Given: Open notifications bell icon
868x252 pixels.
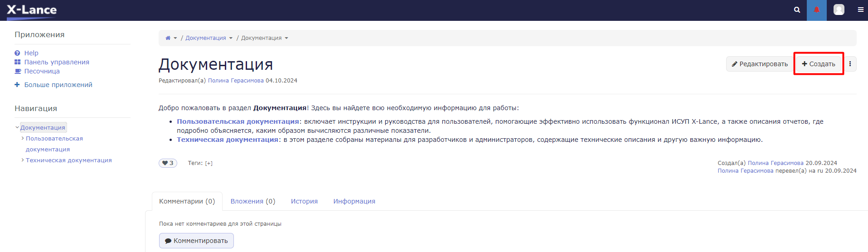Looking at the screenshot, I should click(x=816, y=10).
